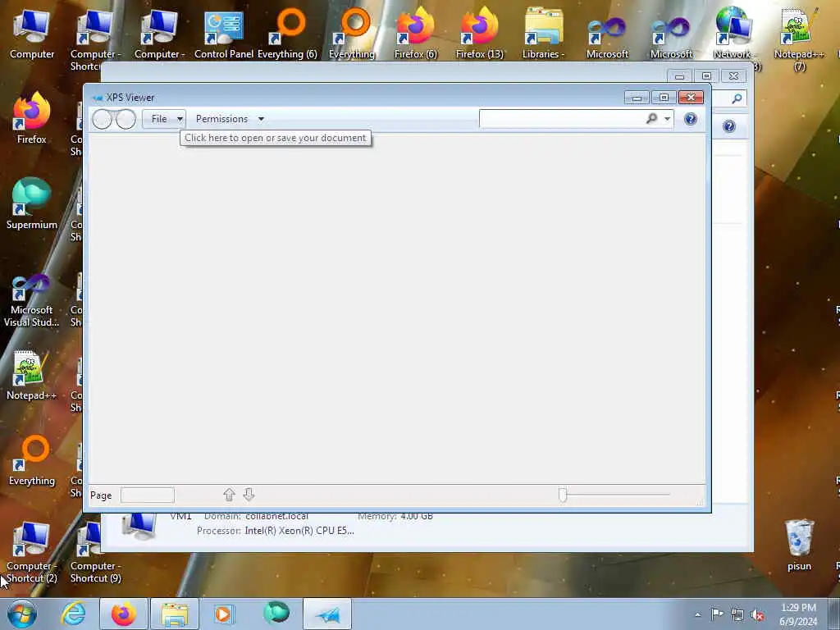Click the muted volume tray icon

[757, 614]
